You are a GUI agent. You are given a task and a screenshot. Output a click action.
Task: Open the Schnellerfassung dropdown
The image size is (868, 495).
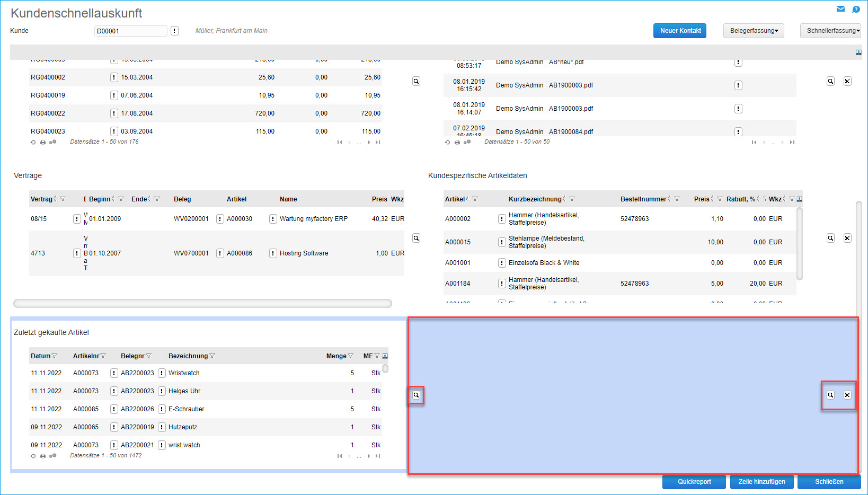[830, 31]
